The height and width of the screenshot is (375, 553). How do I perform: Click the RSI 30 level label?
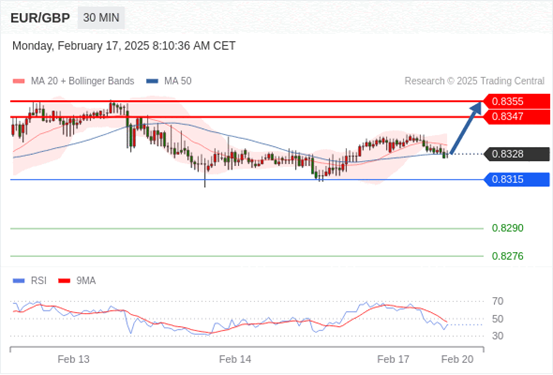pos(498,336)
